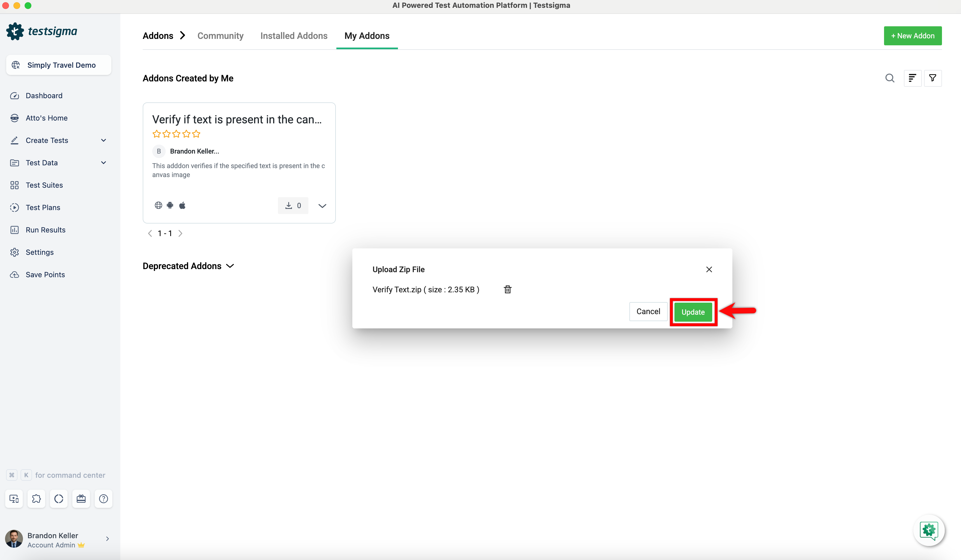Viewport: 961px width, 560px height.
Task: Click the circular progress icon in the bottom sidebar
Action: coord(59,499)
